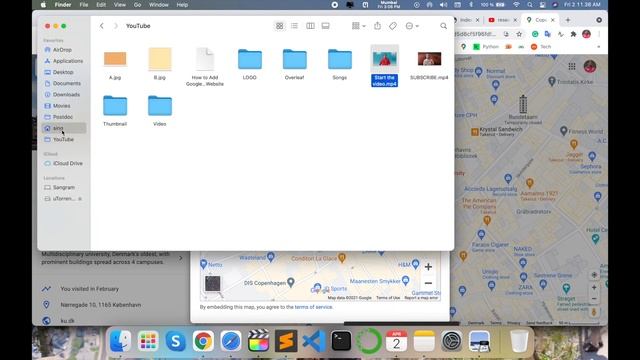Open Safari from the Dock

pos(231,341)
